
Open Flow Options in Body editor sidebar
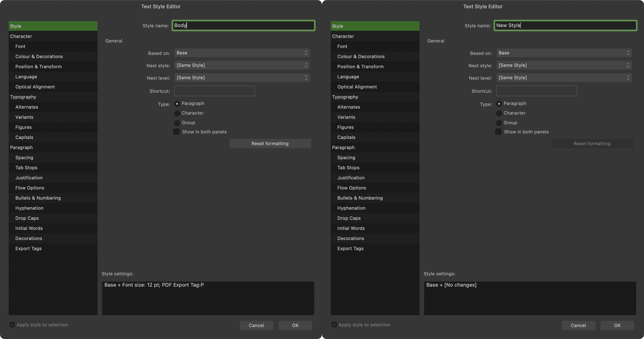coord(53,188)
